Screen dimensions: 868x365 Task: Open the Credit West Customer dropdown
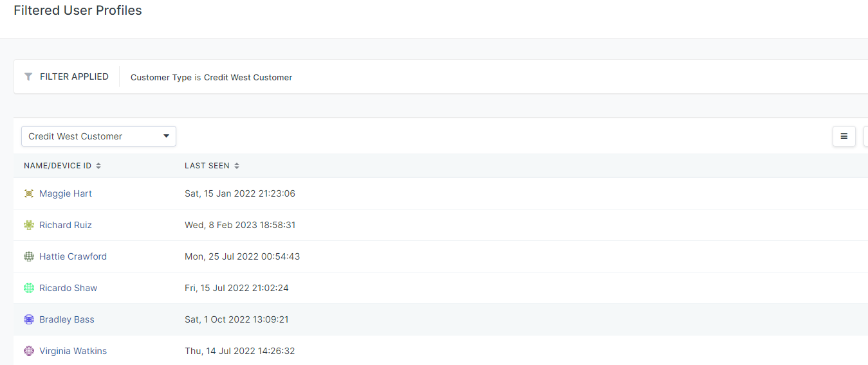coord(98,136)
